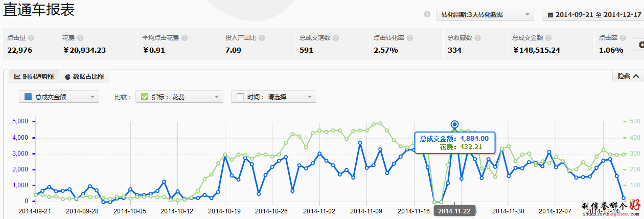This screenshot has height=219, width=644.
Task: Click help icon beside 花费 metric
Action: [x=80, y=38]
